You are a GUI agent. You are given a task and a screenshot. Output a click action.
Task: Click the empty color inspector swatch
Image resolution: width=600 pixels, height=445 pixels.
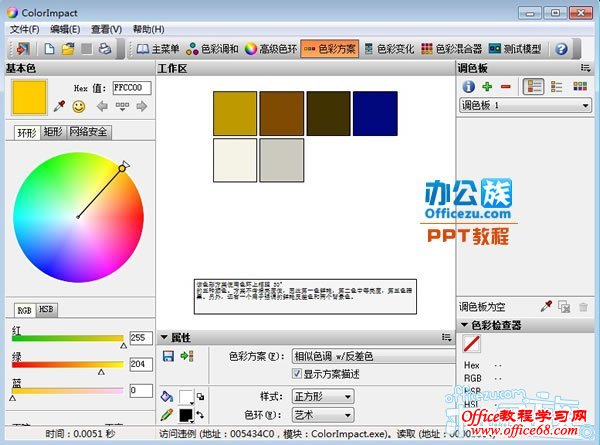coord(471,343)
